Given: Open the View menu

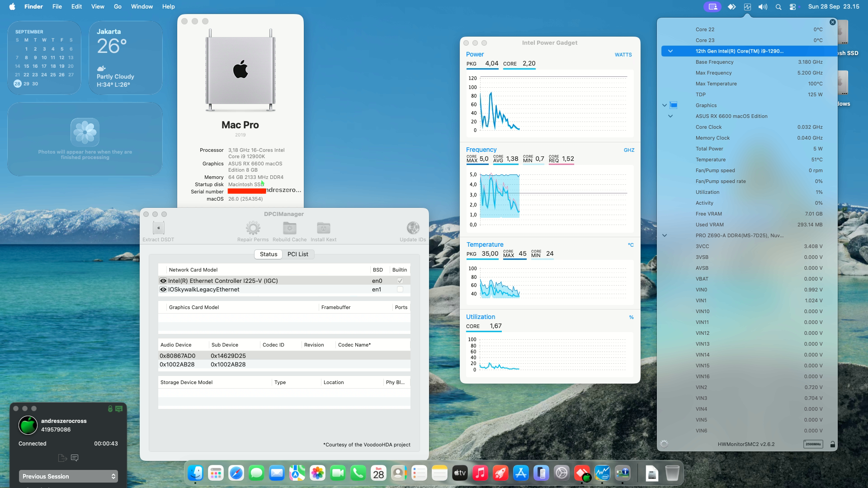Looking at the screenshot, I should coord(98,7).
